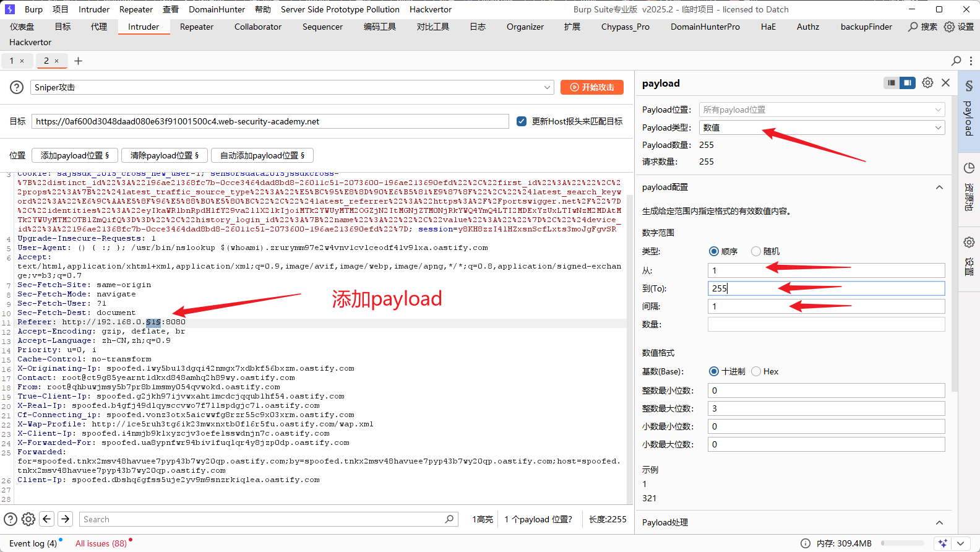Viewport: 980px width, 552px height.
Task: Click the request editor Search field
Action: [x=268, y=519]
